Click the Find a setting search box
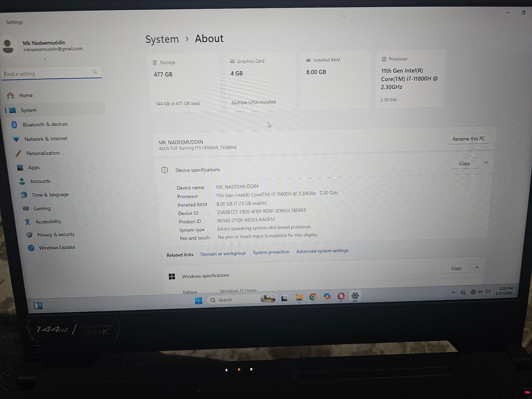 (x=52, y=73)
